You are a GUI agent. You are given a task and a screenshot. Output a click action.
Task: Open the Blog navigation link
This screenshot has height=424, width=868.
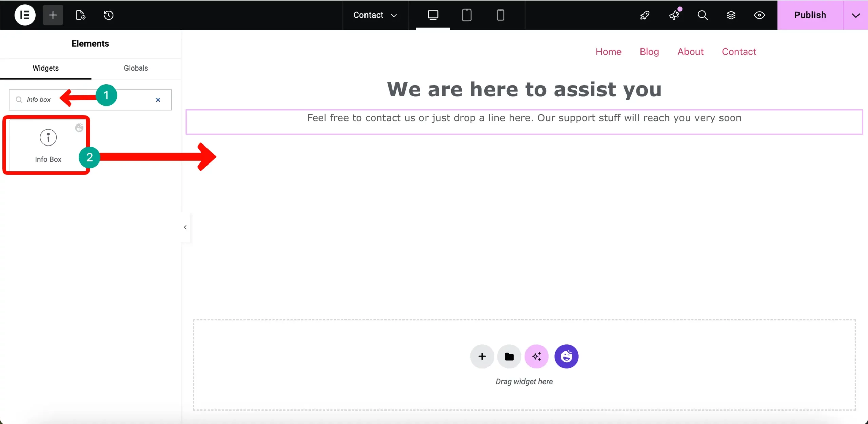point(649,52)
